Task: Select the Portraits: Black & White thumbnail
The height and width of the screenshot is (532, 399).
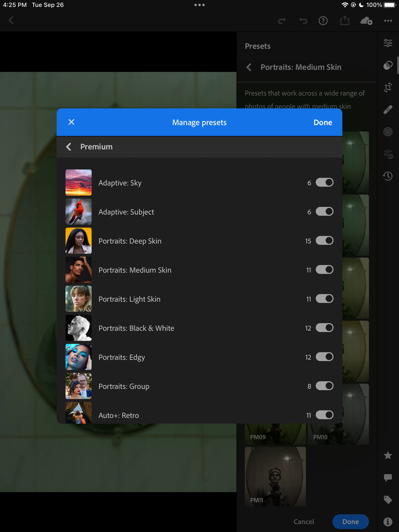Action: pos(79,328)
